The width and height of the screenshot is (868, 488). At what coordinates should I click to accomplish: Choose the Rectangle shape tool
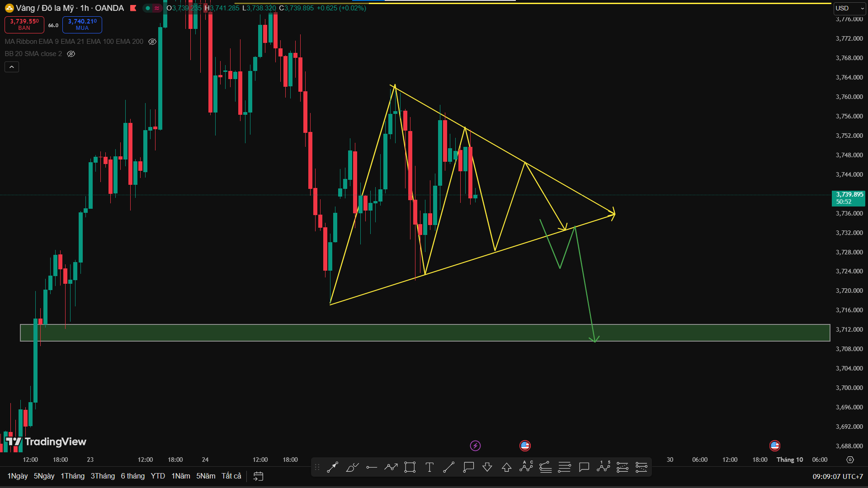[x=410, y=467]
